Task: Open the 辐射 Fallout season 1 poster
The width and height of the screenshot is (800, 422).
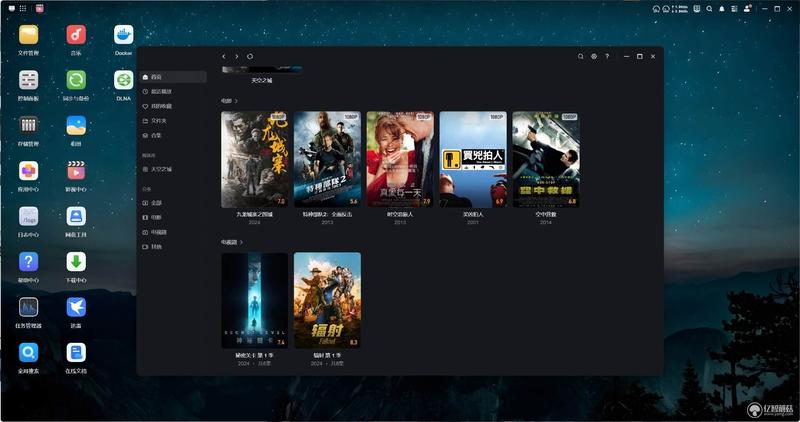Action: [x=328, y=300]
